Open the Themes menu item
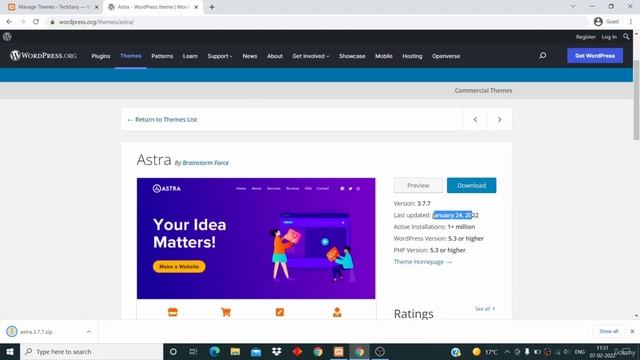640x360 pixels. click(x=131, y=56)
